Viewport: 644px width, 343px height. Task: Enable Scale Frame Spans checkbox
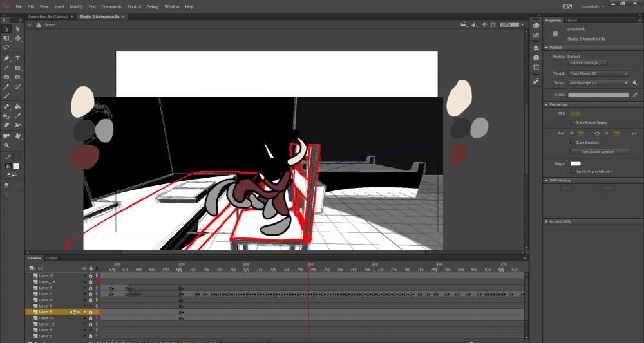tap(572, 123)
